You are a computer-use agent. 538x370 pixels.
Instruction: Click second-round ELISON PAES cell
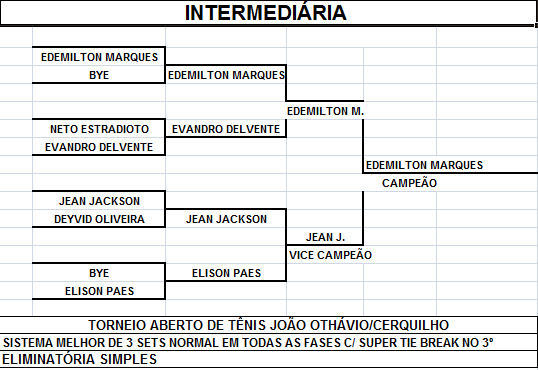pyautogui.click(x=226, y=273)
